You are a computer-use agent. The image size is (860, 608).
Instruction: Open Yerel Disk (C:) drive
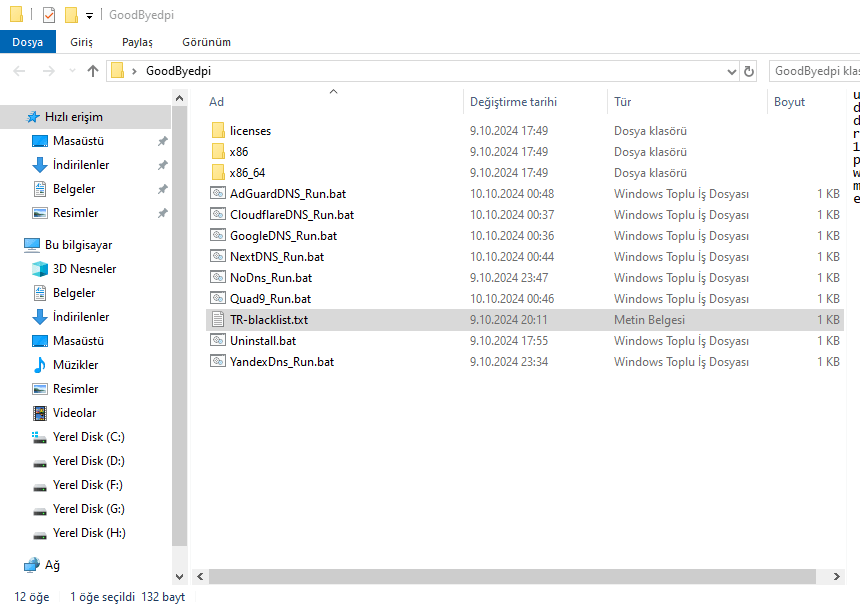click(88, 437)
